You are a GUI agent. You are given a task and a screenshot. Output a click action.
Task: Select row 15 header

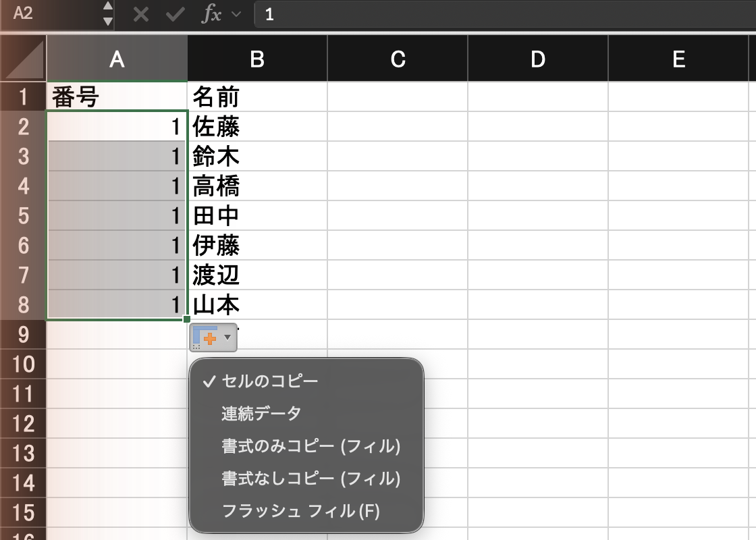click(x=23, y=512)
